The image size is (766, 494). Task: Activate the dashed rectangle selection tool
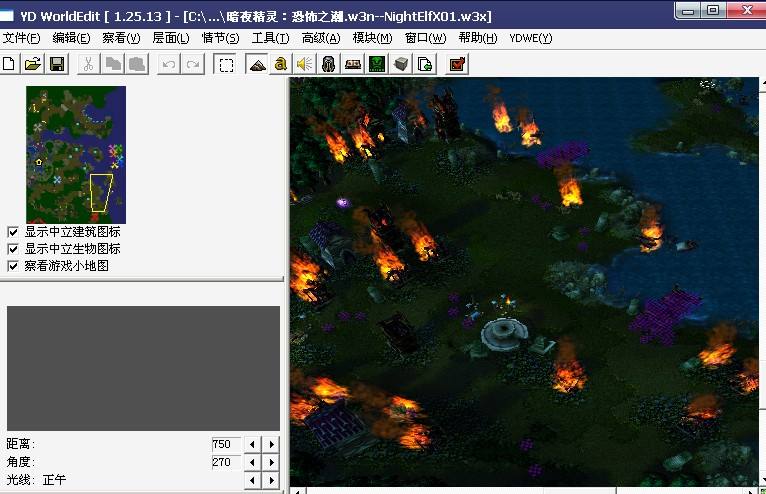pyautogui.click(x=226, y=64)
